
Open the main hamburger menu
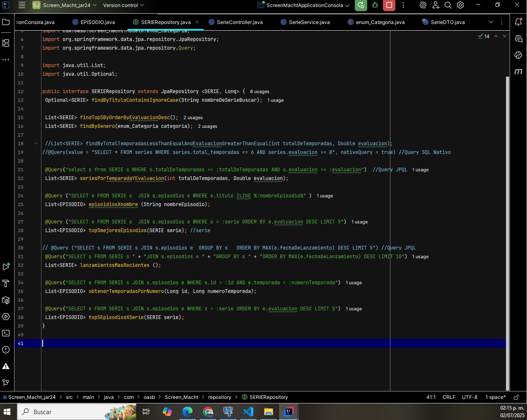[22, 5]
